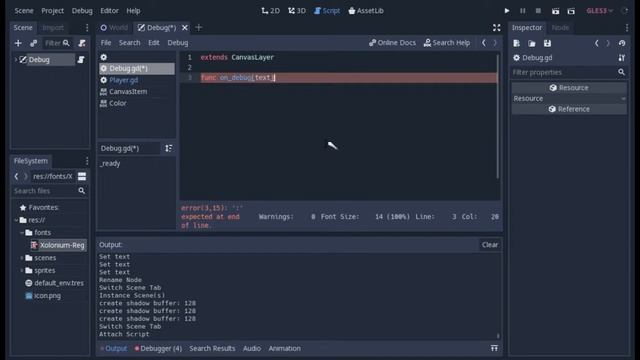Open script editor Search menu
This screenshot has height=360, width=640.
[129, 42]
